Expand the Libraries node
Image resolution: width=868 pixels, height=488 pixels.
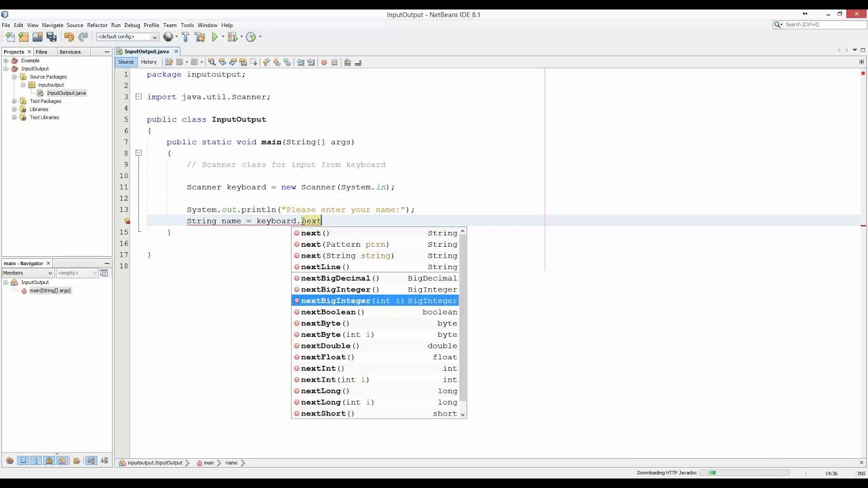[14, 109]
